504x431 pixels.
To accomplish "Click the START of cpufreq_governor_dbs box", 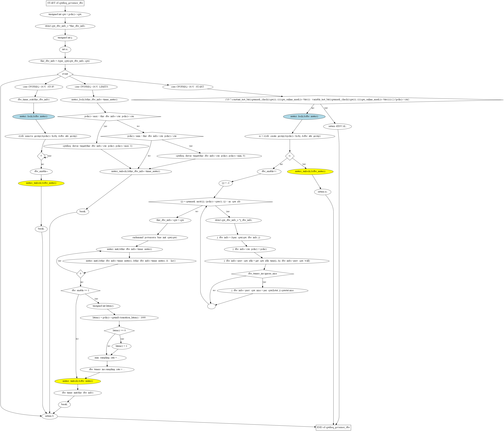I will [65, 3].
